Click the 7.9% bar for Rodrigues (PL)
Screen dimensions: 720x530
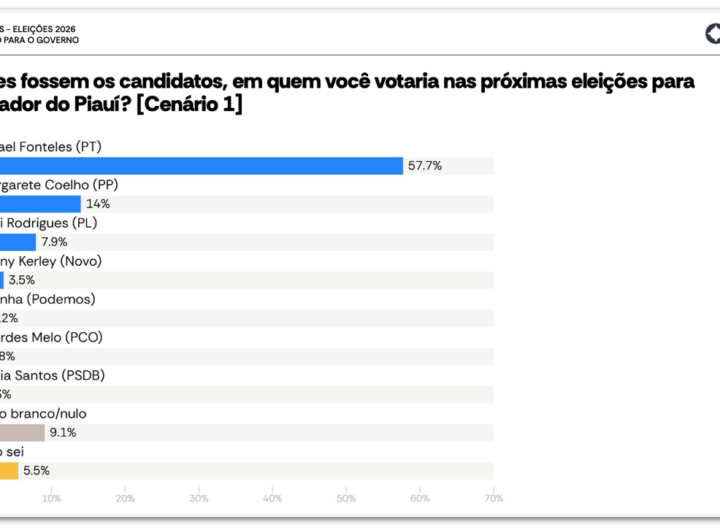(18, 242)
